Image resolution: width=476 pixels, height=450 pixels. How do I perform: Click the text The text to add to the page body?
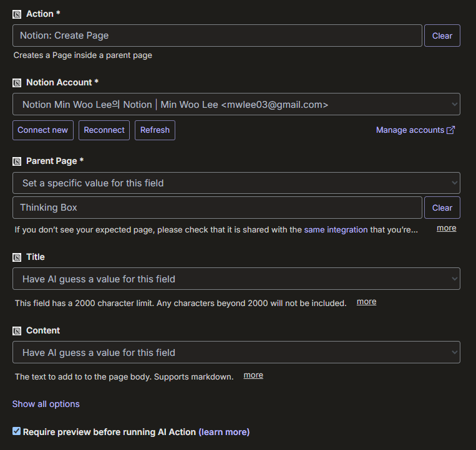(x=83, y=377)
